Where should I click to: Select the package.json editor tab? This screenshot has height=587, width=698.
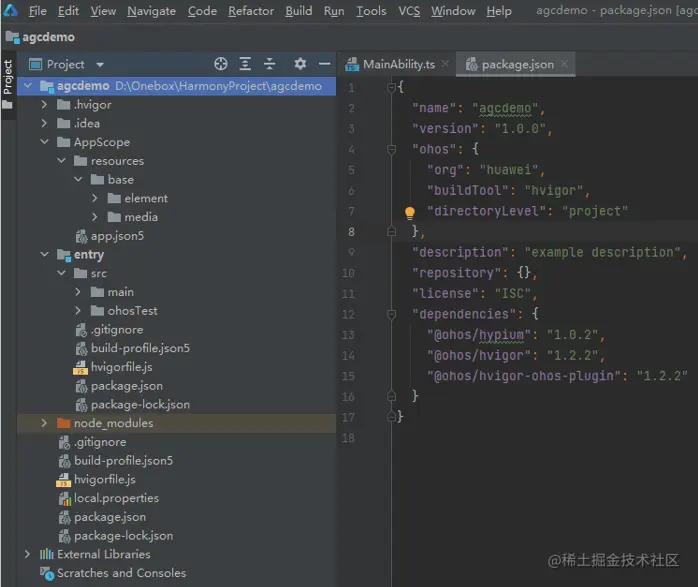pyautogui.click(x=517, y=65)
